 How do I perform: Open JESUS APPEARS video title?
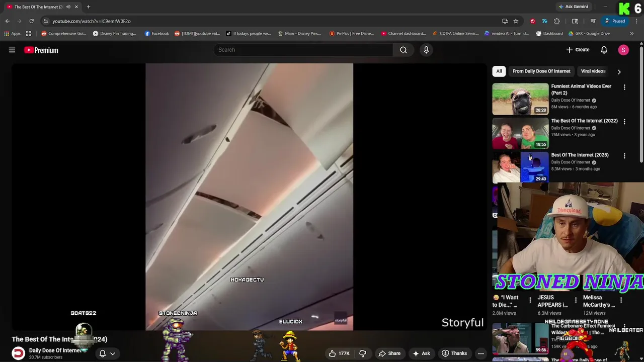click(x=552, y=301)
